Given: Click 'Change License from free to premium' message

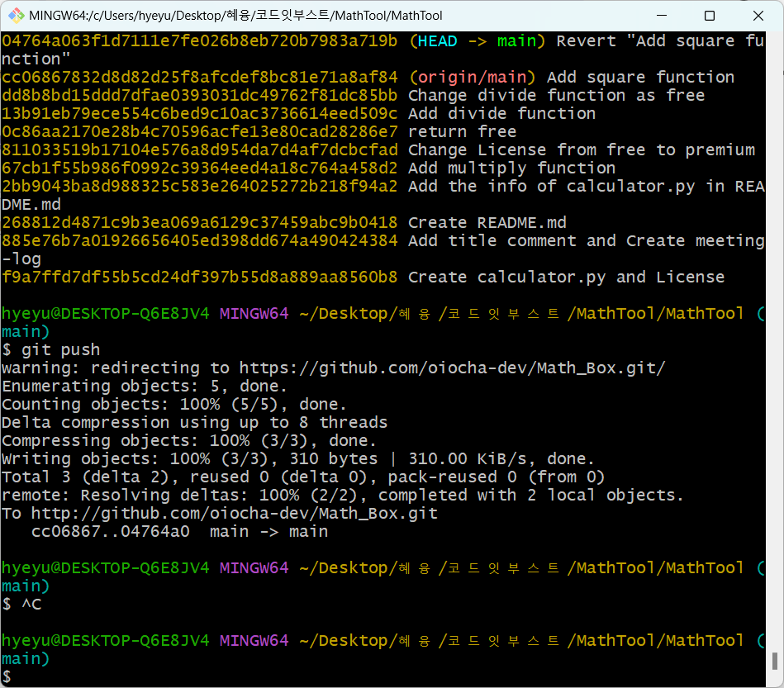Looking at the screenshot, I should (581, 149).
